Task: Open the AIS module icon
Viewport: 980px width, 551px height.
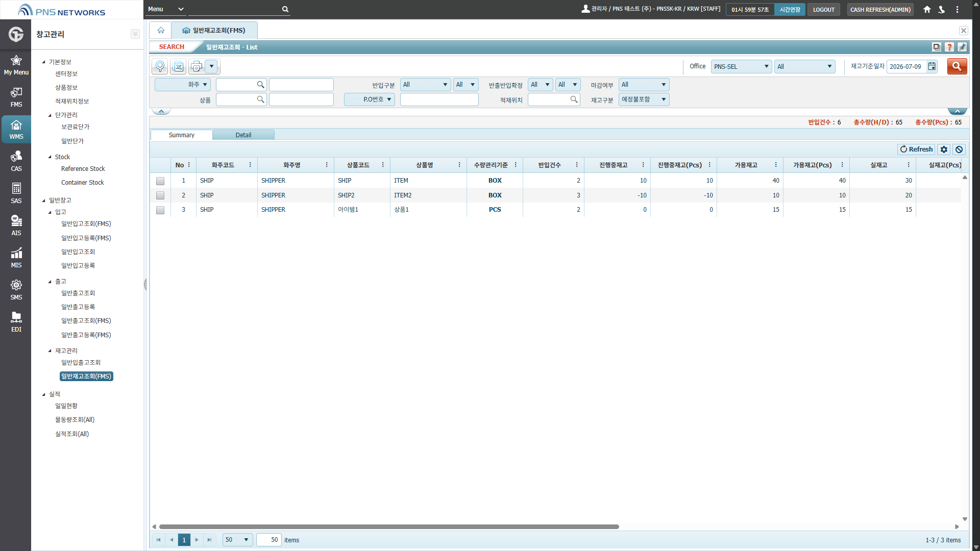Action: (16, 226)
